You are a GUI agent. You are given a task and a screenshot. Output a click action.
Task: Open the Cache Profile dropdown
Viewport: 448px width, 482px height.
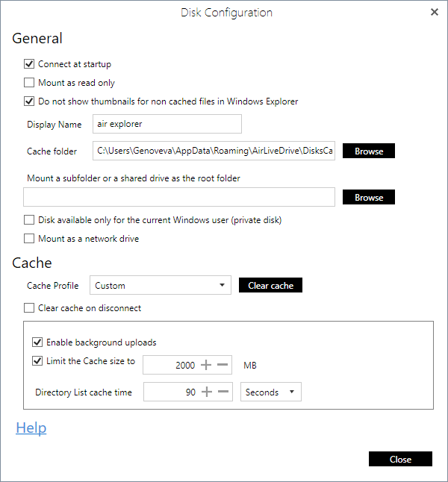coord(161,285)
